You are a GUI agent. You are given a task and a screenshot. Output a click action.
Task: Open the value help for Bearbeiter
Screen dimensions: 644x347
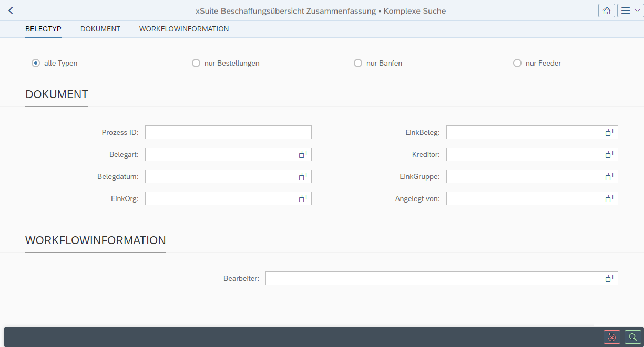tap(609, 278)
